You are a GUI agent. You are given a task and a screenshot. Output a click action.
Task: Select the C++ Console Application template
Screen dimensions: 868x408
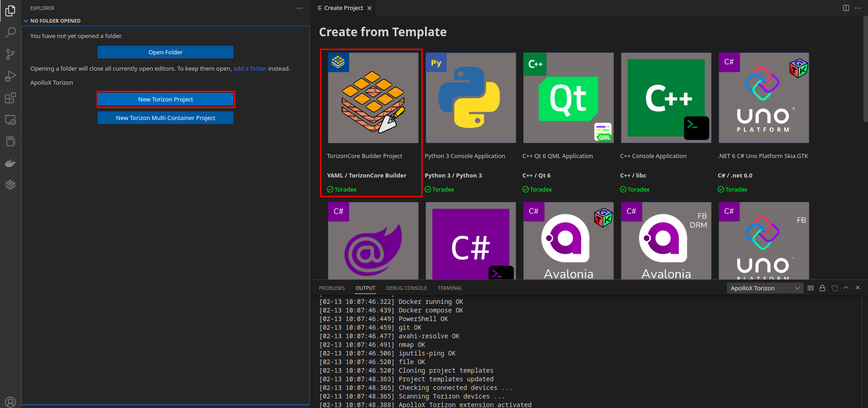666,98
